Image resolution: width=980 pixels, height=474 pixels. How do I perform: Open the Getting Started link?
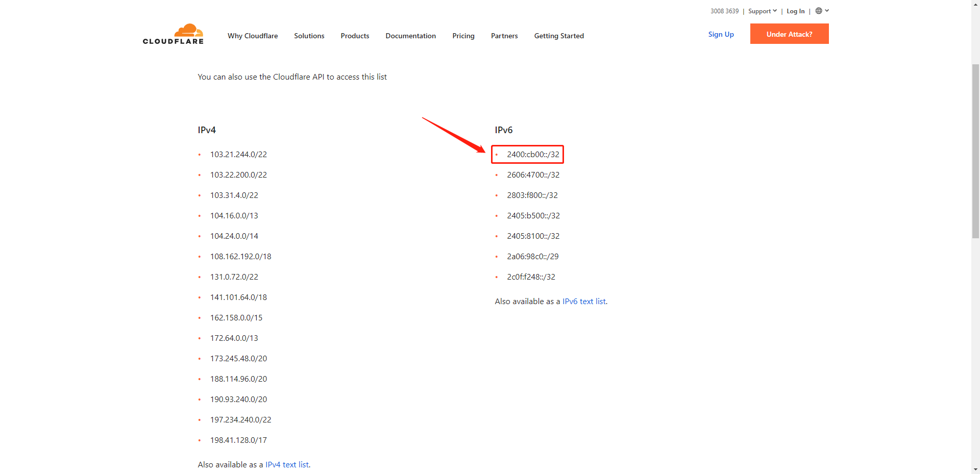tap(559, 36)
